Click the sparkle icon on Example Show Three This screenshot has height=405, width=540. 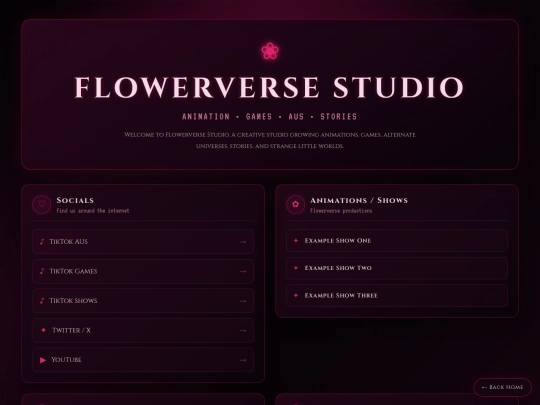pyautogui.click(x=296, y=295)
